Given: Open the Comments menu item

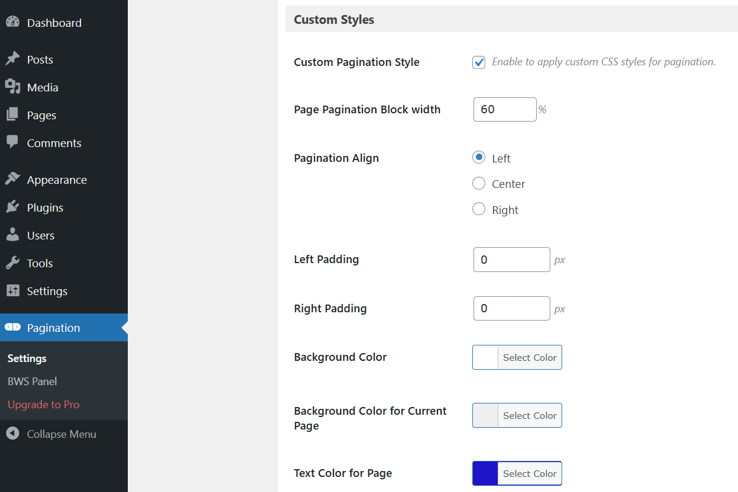Looking at the screenshot, I should tap(64, 143).
